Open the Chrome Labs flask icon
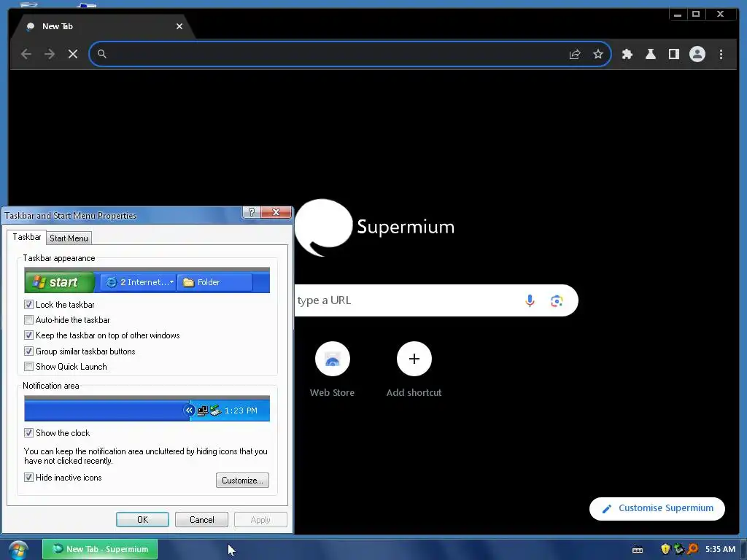 [650, 54]
